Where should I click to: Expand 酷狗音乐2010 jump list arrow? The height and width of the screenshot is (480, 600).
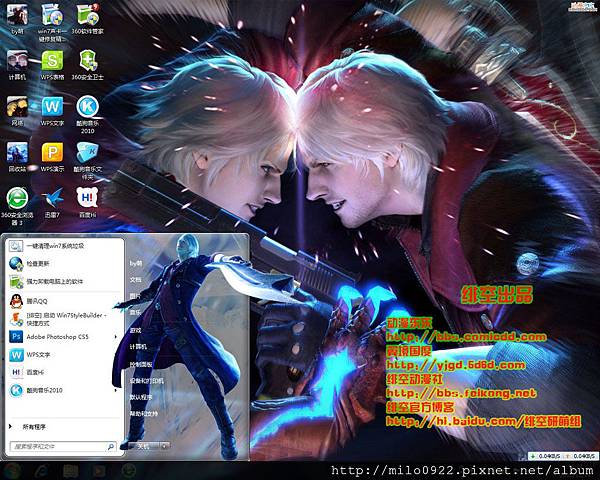116,390
